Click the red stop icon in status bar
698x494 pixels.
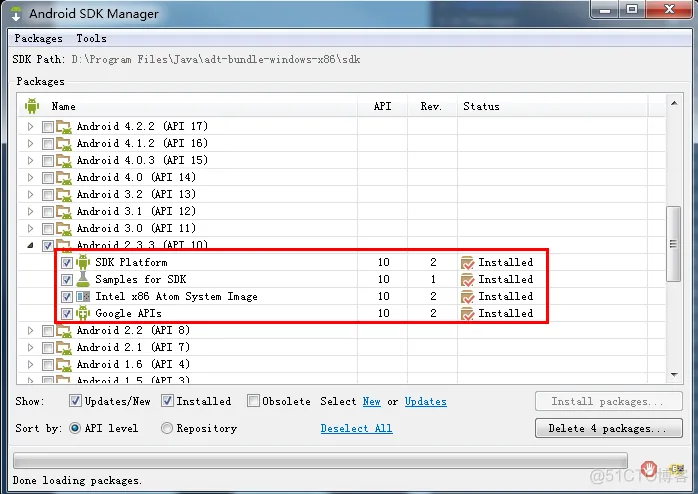pos(649,469)
